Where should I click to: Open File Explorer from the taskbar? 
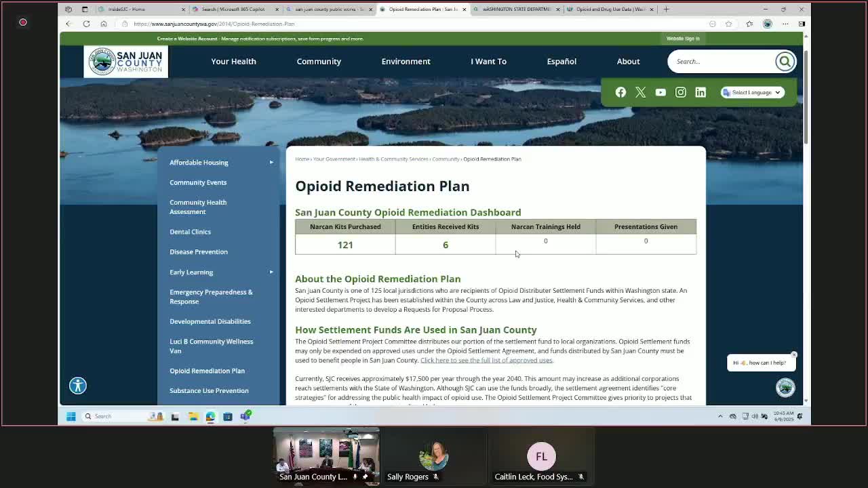click(193, 416)
